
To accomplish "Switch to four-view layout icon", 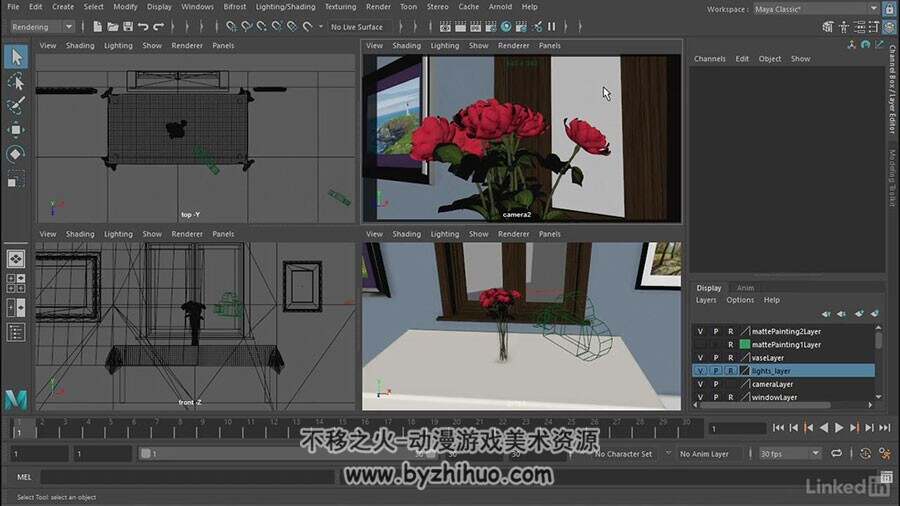I will click(15, 283).
